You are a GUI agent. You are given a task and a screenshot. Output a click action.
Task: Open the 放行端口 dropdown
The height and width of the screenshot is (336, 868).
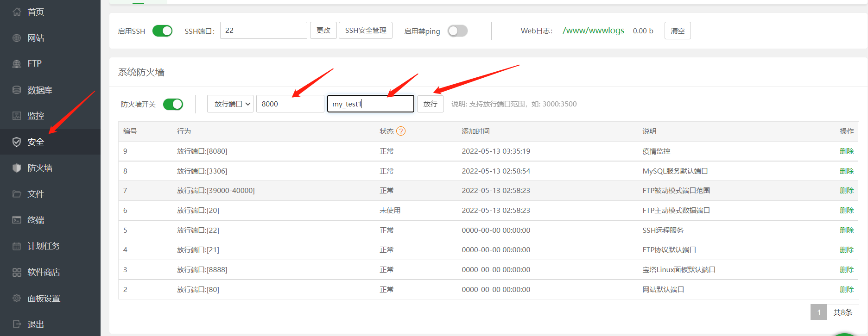click(x=230, y=104)
